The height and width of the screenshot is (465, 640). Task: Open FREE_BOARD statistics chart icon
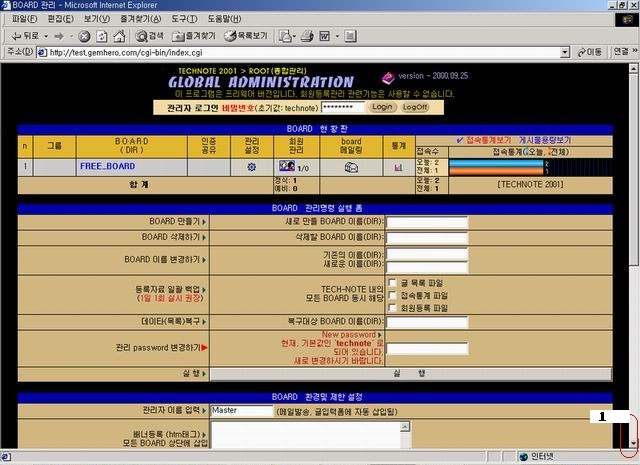[x=398, y=167]
